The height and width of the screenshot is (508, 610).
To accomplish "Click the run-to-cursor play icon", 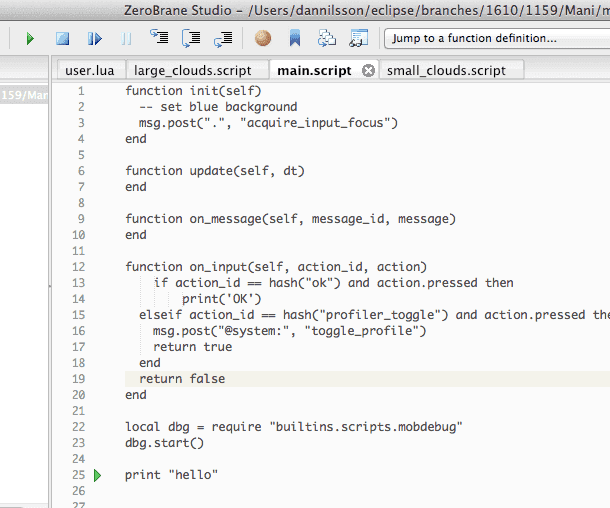I will click(x=94, y=39).
